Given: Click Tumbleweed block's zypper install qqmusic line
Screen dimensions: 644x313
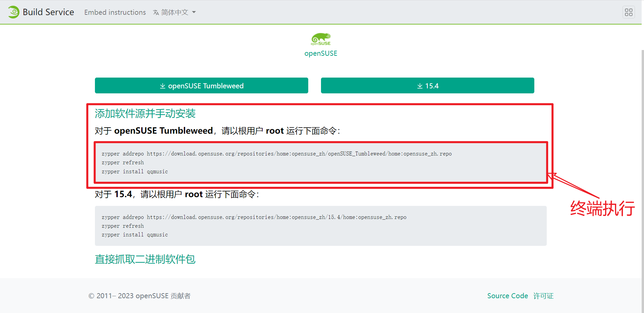Looking at the screenshot, I should coord(135,172).
